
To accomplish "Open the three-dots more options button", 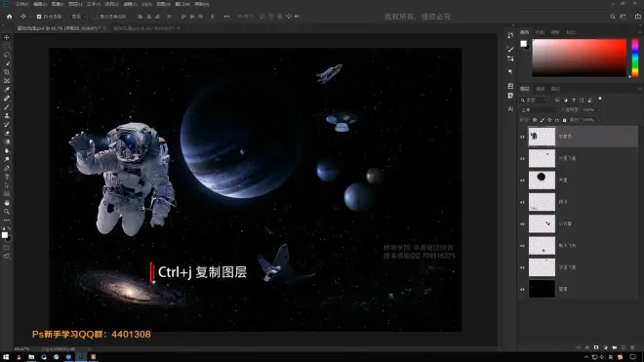I will click(x=226, y=17).
